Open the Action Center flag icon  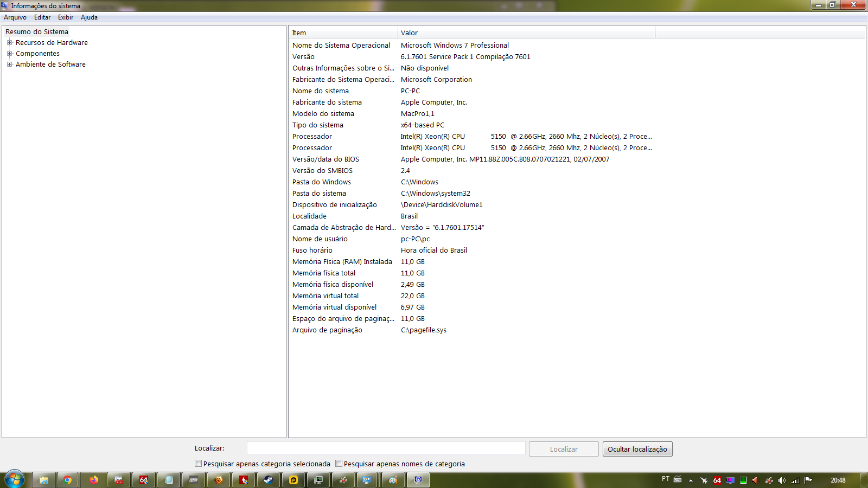(808, 480)
